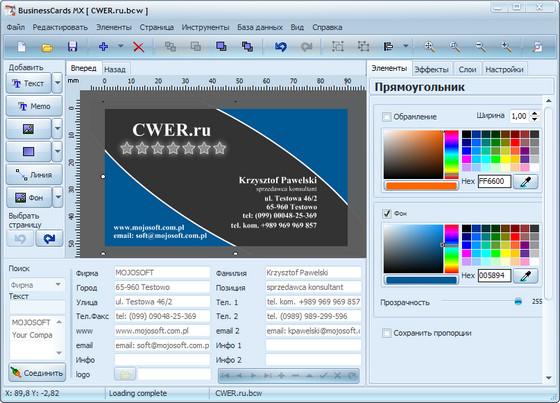Open the Инструменты menu
Image resolution: width=560 pixels, height=403 pixels.
205,27
